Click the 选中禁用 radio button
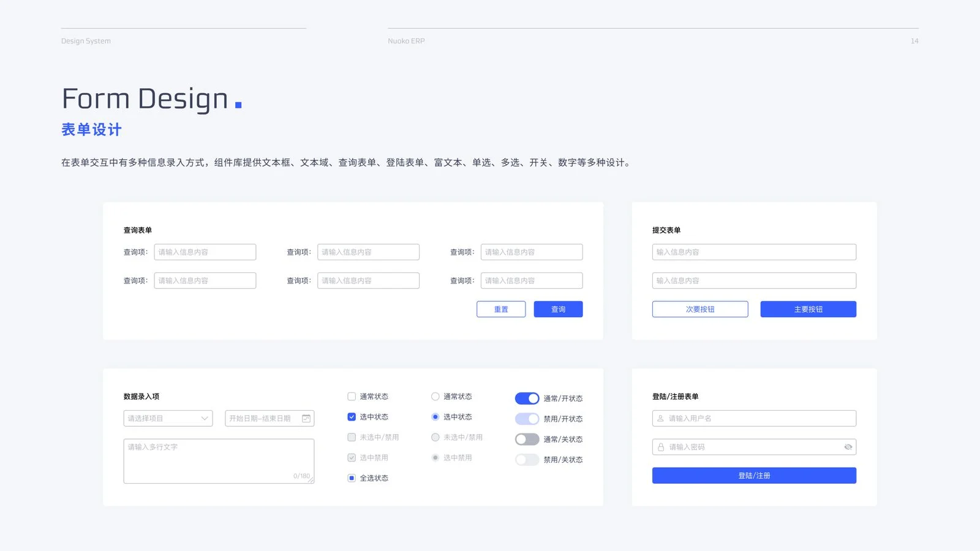 coord(435,458)
